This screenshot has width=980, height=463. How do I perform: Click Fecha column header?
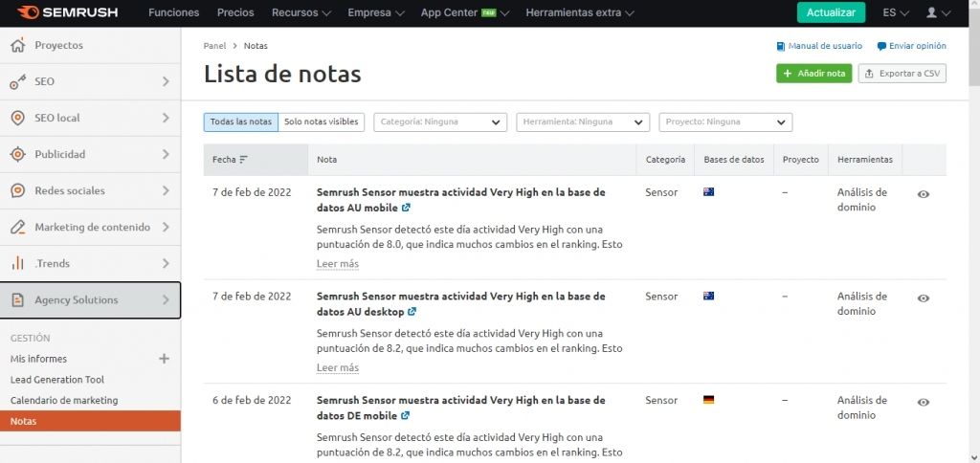(256, 160)
